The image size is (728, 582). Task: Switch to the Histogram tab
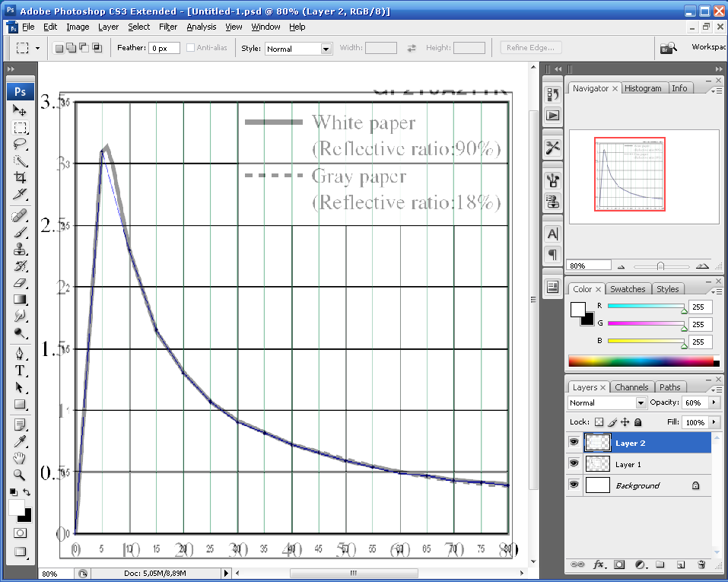(643, 88)
